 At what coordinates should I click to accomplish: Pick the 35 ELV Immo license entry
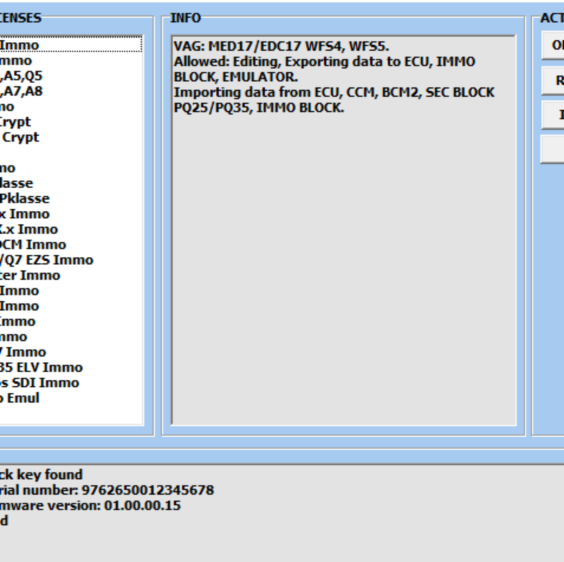coord(71,367)
